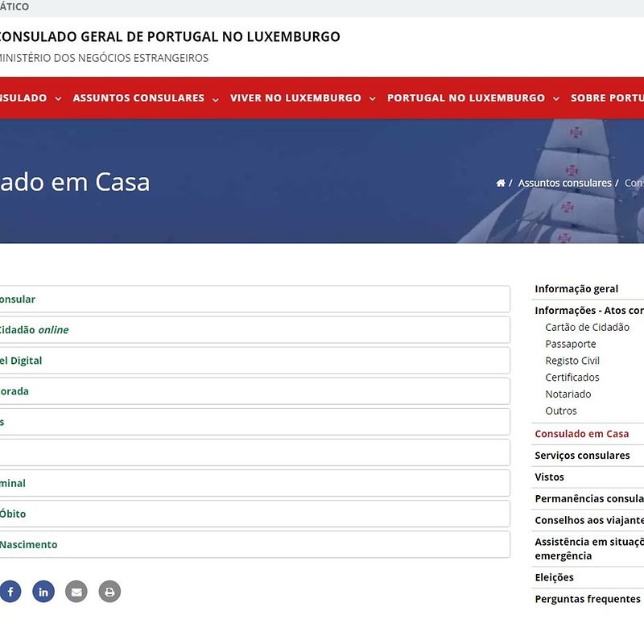The width and height of the screenshot is (644, 644).
Task: Send page by email icon
Action: click(x=76, y=592)
